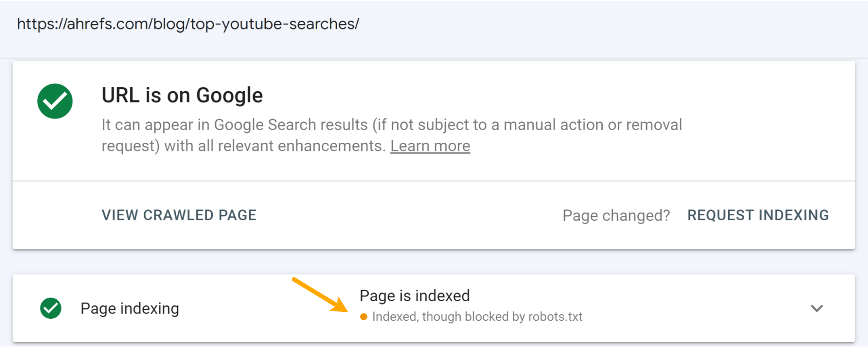The height and width of the screenshot is (347, 868).
Task: Click the "Page changed?" label
Action: 616,215
